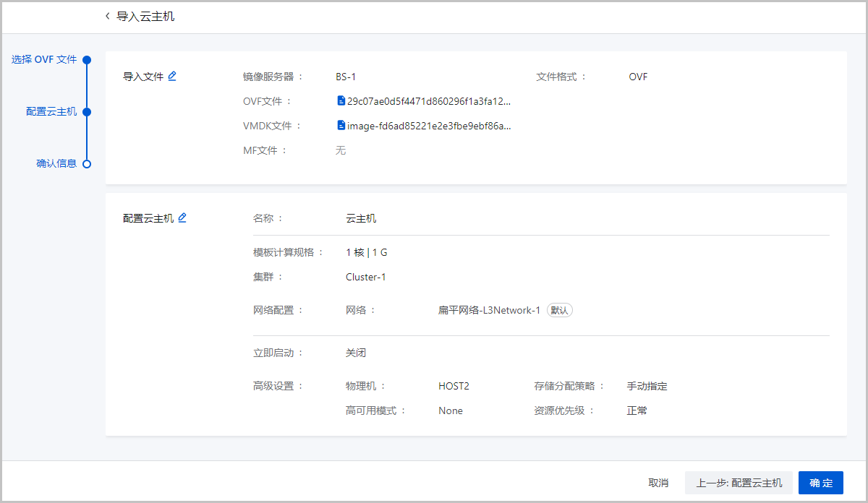This screenshot has height=503, width=868.
Task: Click the 默认 tag beside the network
Action: 559,310
